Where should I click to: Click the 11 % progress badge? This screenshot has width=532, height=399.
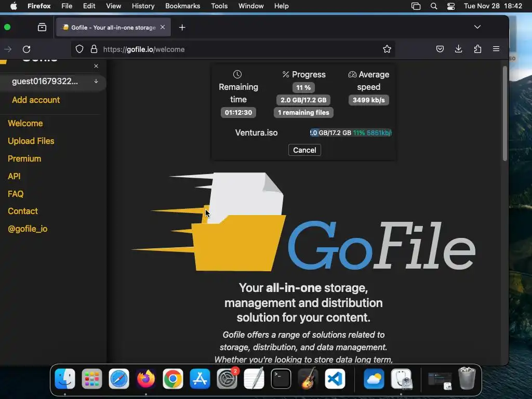pyautogui.click(x=303, y=87)
